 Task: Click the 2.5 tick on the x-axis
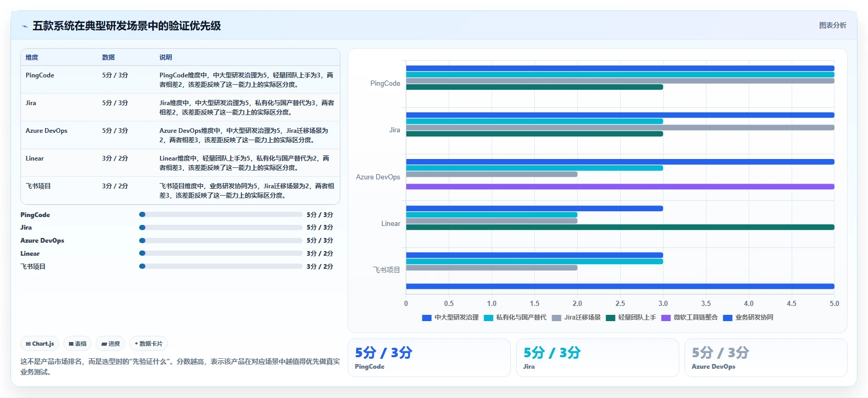pos(620,303)
